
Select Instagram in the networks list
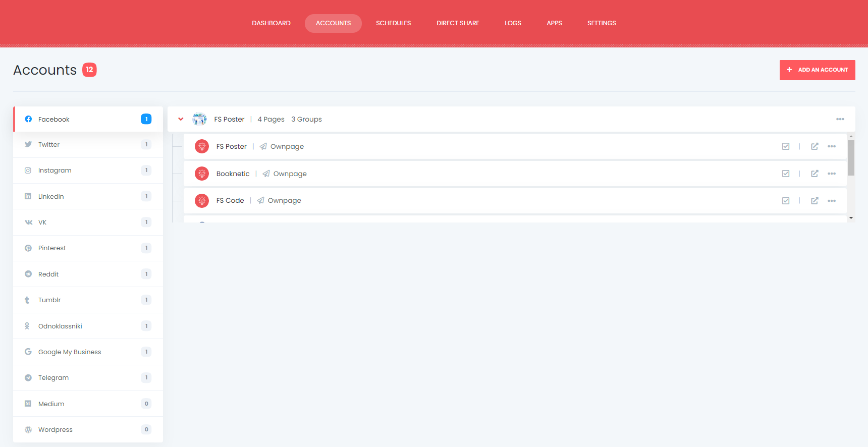coord(88,171)
